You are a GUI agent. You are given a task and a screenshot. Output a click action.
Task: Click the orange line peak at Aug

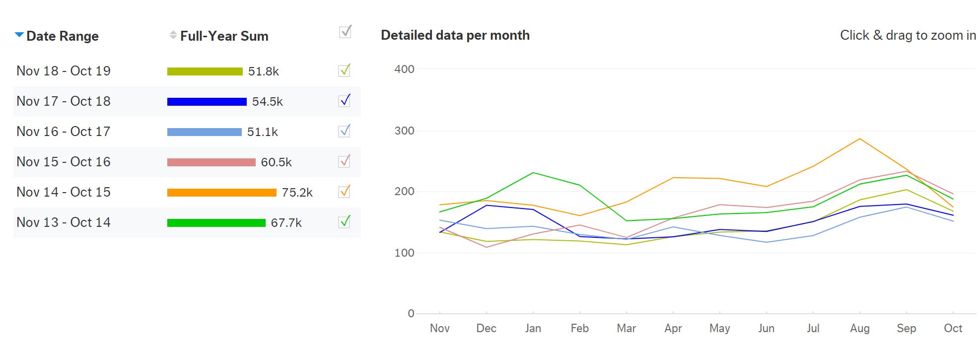[x=859, y=139]
